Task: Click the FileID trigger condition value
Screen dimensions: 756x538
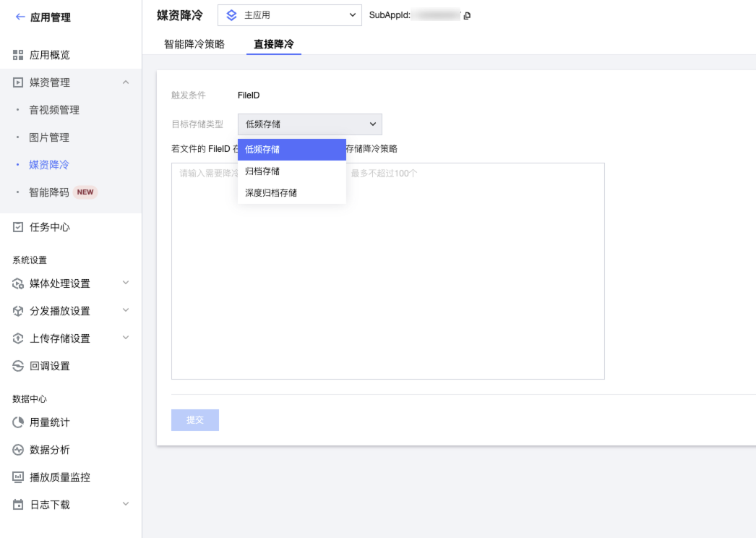Action: coord(249,95)
